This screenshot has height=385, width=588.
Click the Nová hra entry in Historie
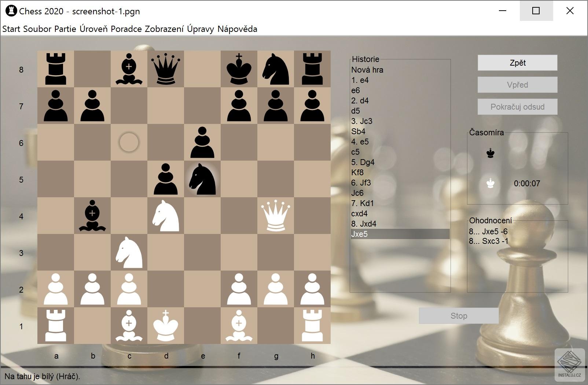tap(367, 70)
